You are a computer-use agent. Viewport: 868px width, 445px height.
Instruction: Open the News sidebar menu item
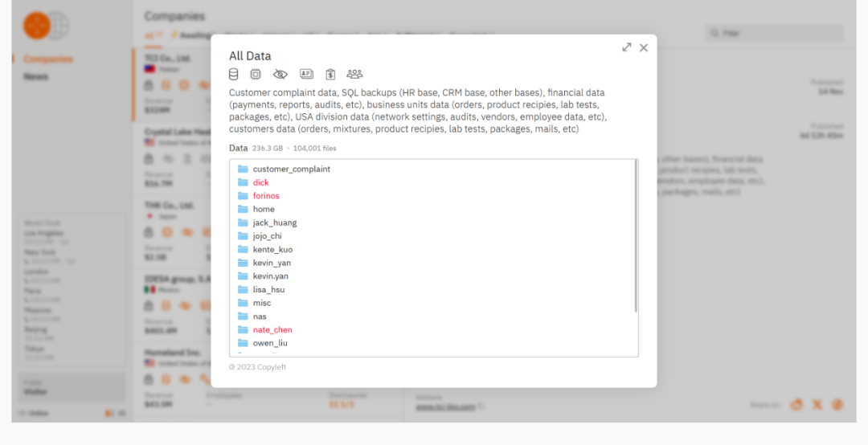click(x=36, y=77)
